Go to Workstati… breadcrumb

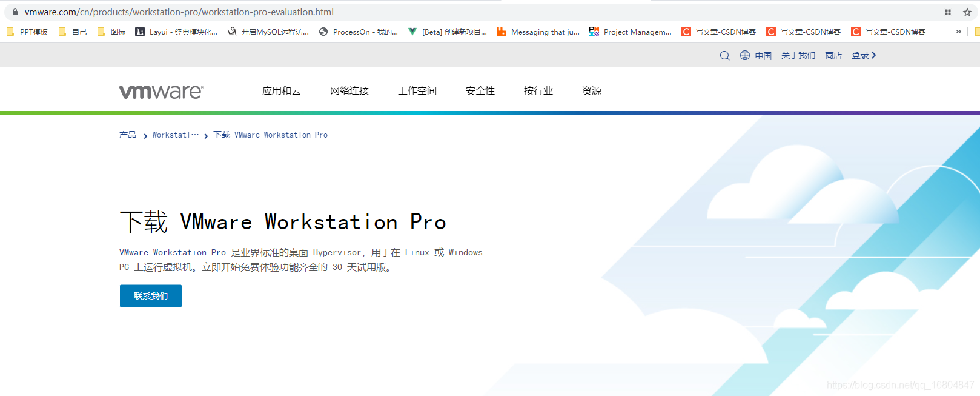point(176,135)
